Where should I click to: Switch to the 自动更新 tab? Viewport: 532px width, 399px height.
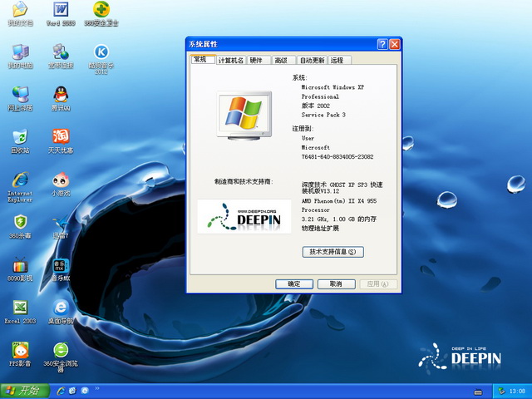point(313,60)
